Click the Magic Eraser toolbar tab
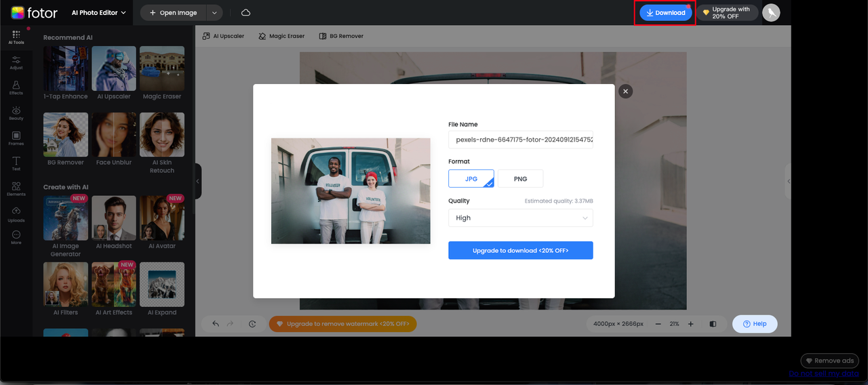868x385 pixels. pyautogui.click(x=281, y=36)
